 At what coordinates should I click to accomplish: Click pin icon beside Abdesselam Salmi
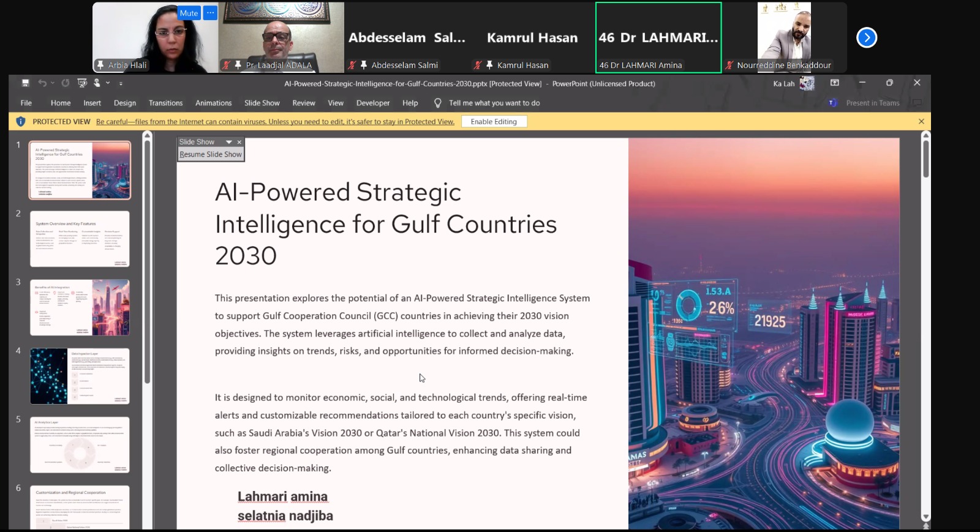pos(364,65)
